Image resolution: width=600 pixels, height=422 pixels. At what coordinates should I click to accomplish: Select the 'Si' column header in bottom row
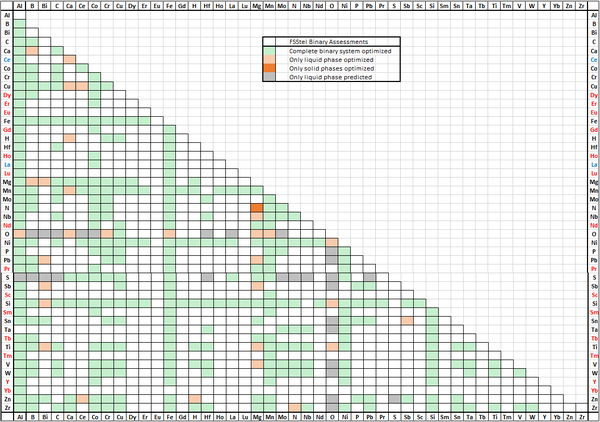click(431, 415)
